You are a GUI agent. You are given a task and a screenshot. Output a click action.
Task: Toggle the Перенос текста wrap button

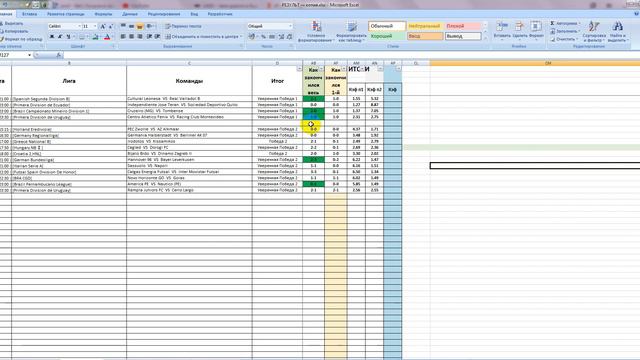pyautogui.click(x=183, y=26)
